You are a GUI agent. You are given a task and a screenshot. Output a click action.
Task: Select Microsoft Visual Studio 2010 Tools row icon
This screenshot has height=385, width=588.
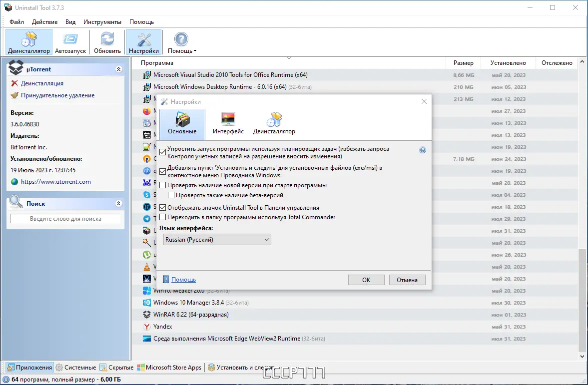[x=146, y=75]
